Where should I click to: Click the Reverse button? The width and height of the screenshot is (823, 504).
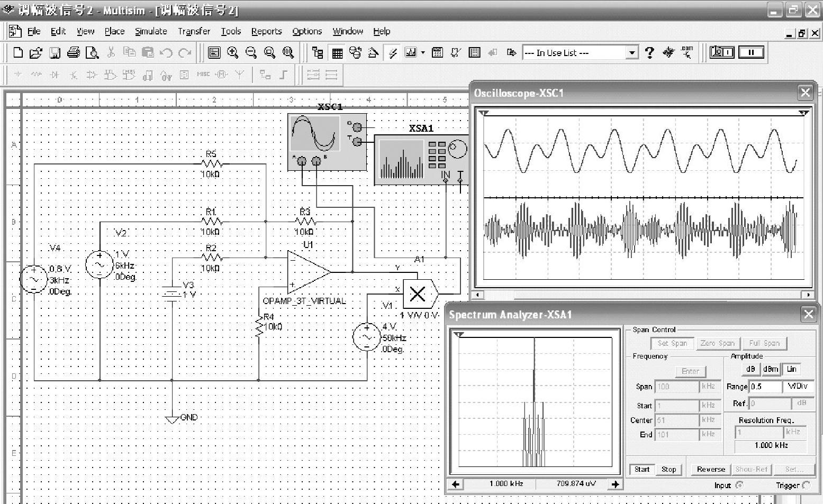(710, 469)
